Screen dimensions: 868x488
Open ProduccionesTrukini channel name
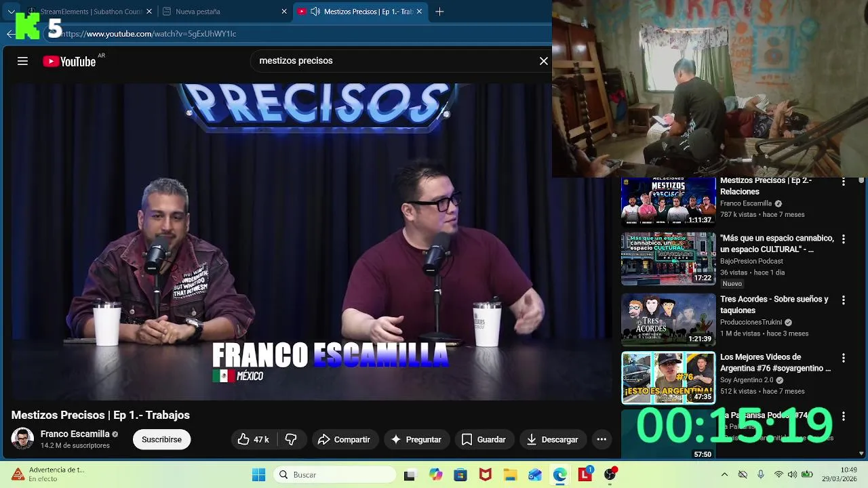point(751,322)
